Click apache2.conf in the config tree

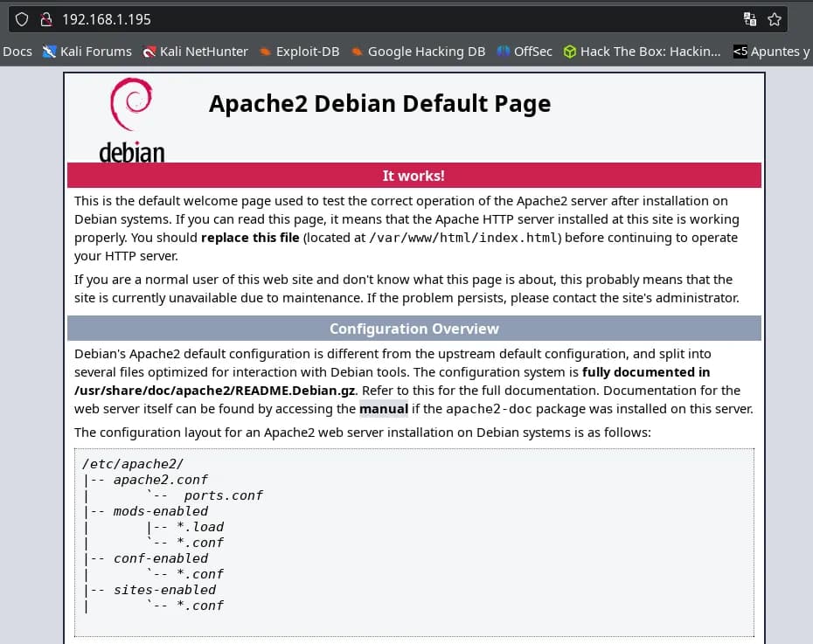(x=161, y=480)
